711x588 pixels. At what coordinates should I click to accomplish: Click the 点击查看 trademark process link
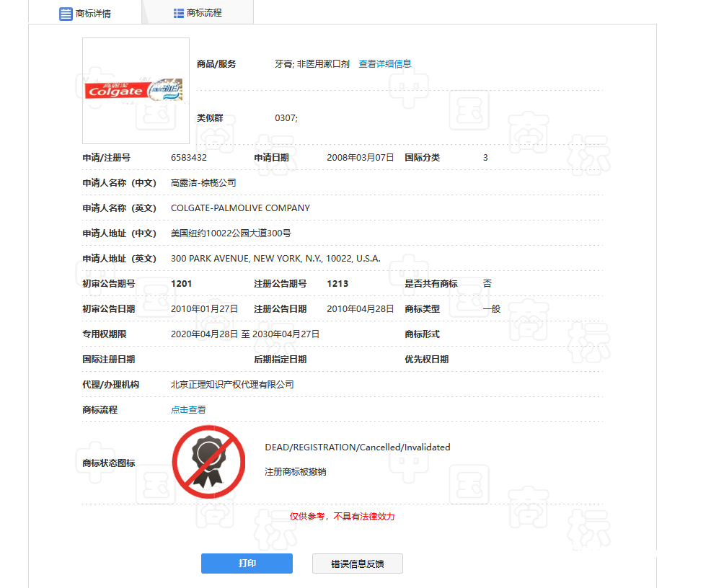click(x=188, y=410)
